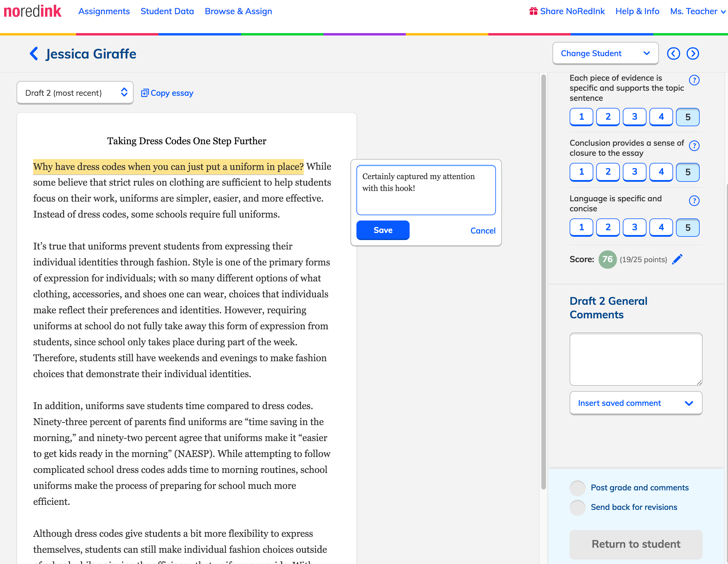Open help for language criterion
Image resolution: width=728 pixels, height=564 pixels.
(x=694, y=201)
